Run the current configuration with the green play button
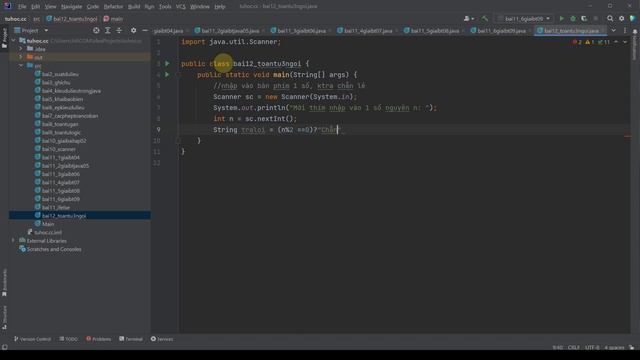The width and height of the screenshot is (640, 360). pos(562,19)
